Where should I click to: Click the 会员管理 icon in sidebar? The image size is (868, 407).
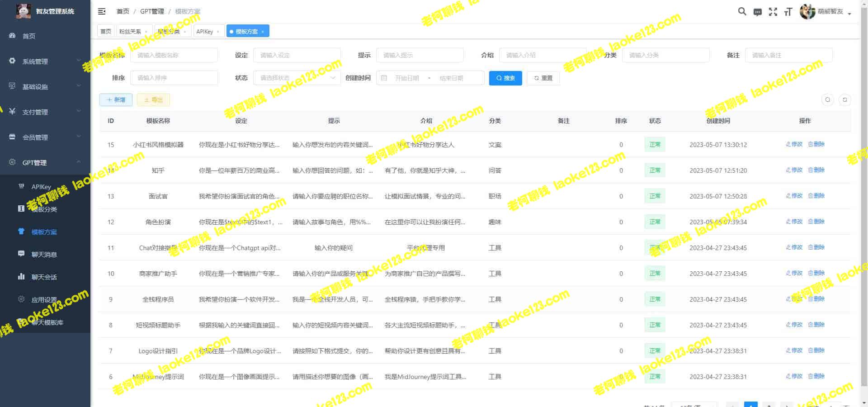tap(12, 137)
